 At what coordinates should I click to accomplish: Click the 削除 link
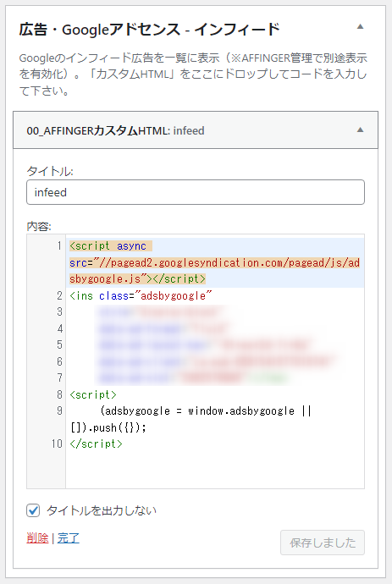pyautogui.click(x=37, y=537)
